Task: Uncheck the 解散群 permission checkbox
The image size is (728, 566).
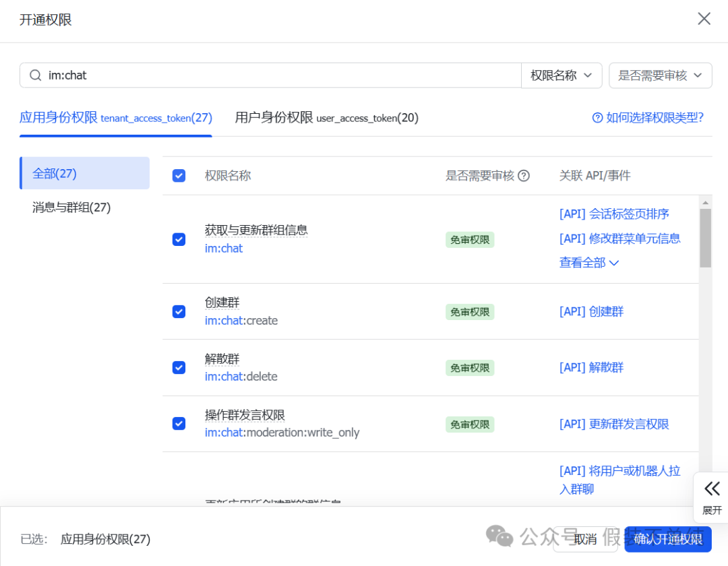Action: pyautogui.click(x=179, y=367)
